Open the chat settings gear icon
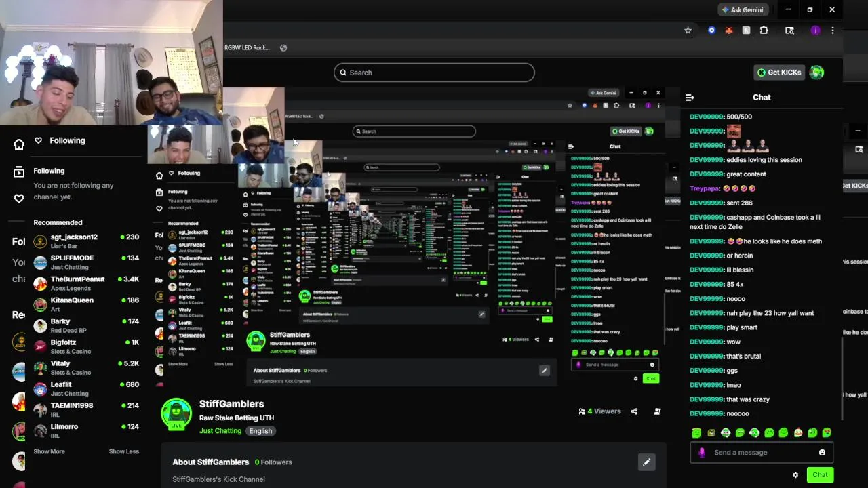 [795, 475]
